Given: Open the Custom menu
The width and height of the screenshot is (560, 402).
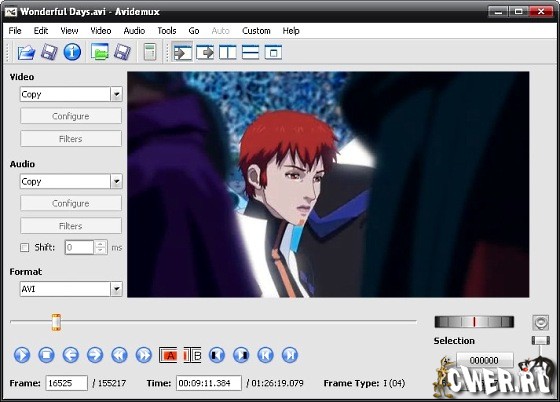Looking at the screenshot, I should click(x=256, y=31).
